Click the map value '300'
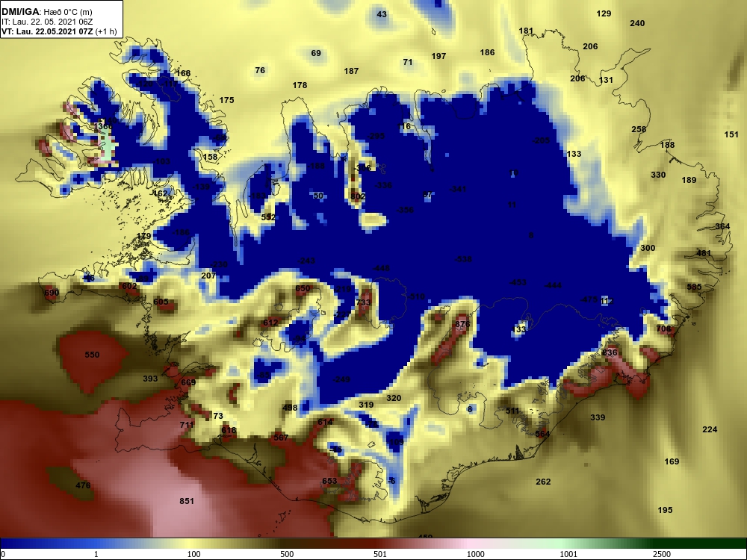 coord(648,248)
